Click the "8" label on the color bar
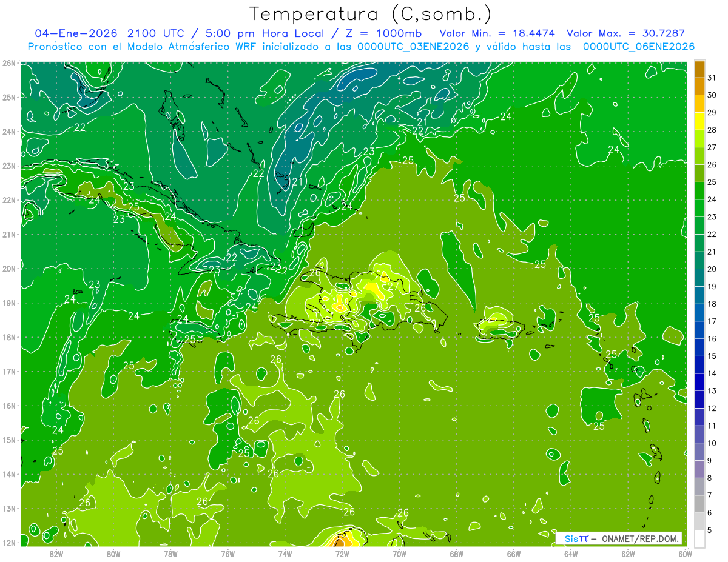Image resolution: width=728 pixels, height=562 pixels. (710, 478)
